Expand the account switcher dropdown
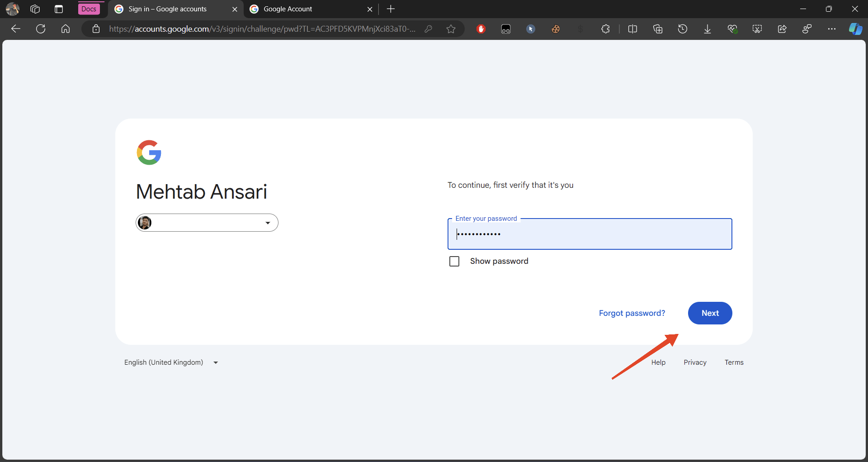Image resolution: width=868 pixels, height=462 pixels. coord(207,223)
